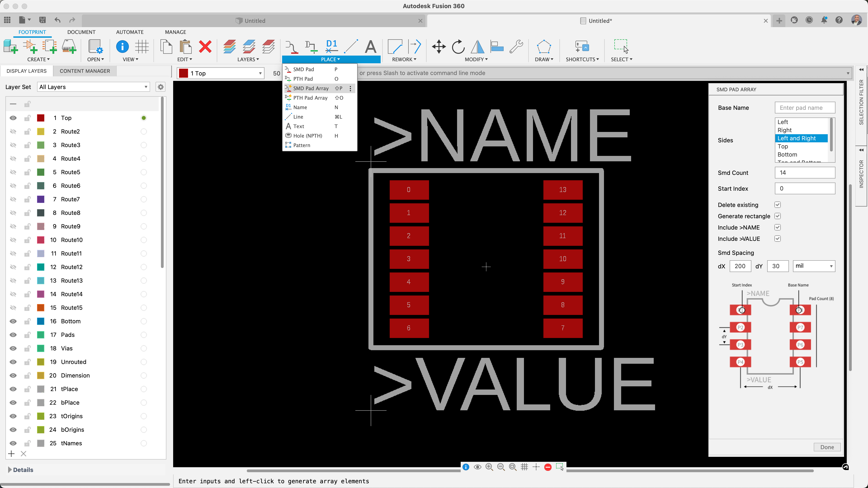The width and height of the screenshot is (868, 488).
Task: Select Left in the Sides list
Action: (801, 122)
